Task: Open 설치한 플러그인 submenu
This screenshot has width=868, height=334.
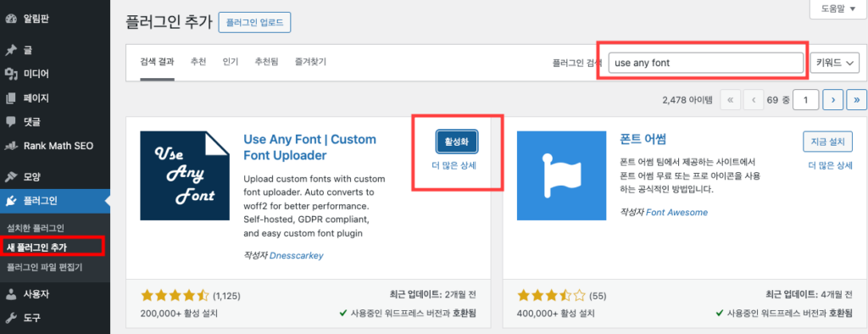Action: click(36, 228)
